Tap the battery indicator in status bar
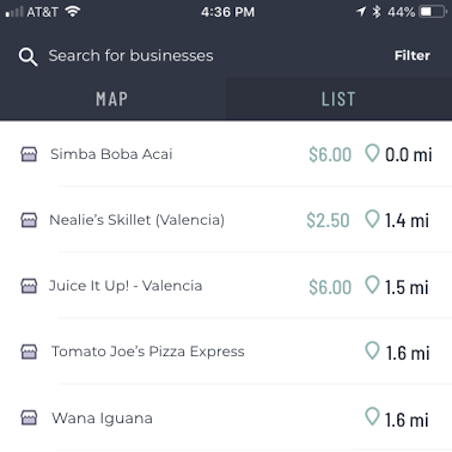Screen dimensions: 452x452 pyautogui.click(x=433, y=12)
